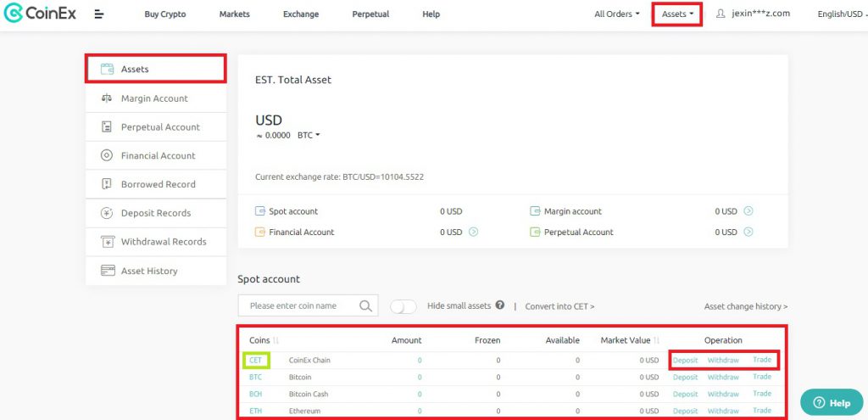Open Deposit Records in the sidebar
Viewport: 868px width, 420px height.
pos(156,213)
